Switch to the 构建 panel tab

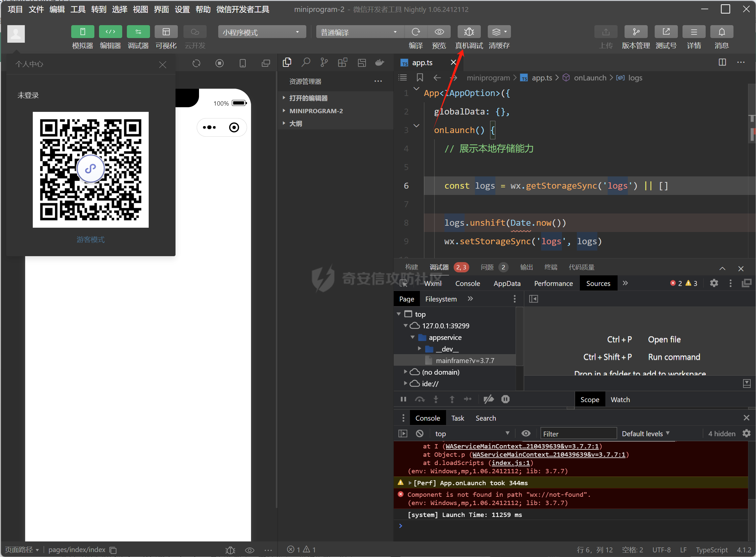411,267
